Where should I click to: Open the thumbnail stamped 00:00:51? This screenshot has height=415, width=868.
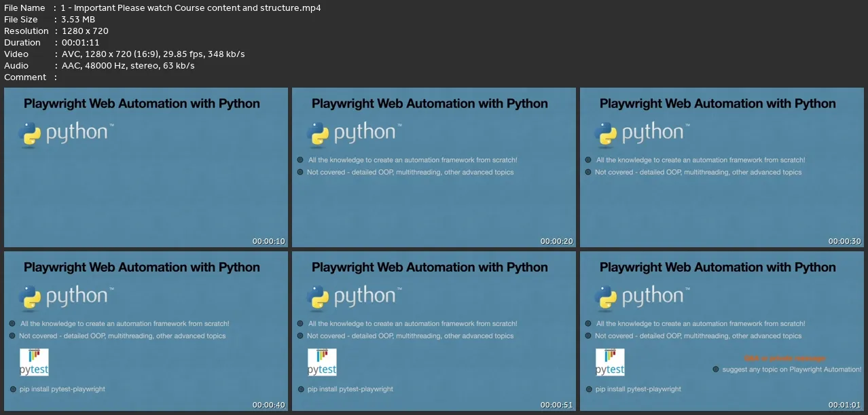point(434,331)
